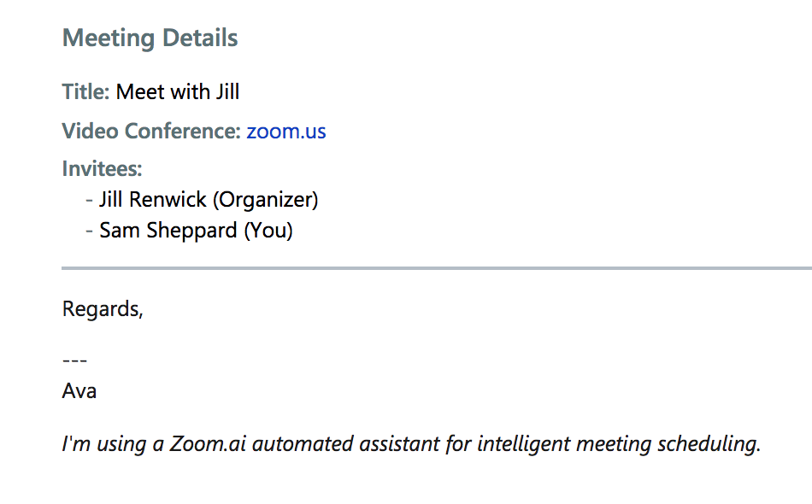Screen dimensions: 812x504
Task: Click the Title label
Action: coord(85,91)
